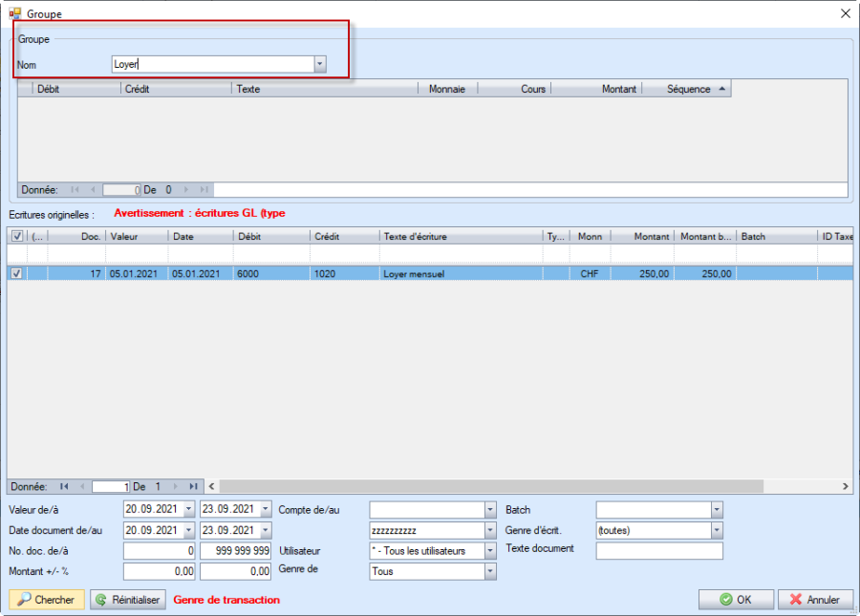Go to next record in original entries navigator
The image size is (860, 616).
(x=176, y=486)
